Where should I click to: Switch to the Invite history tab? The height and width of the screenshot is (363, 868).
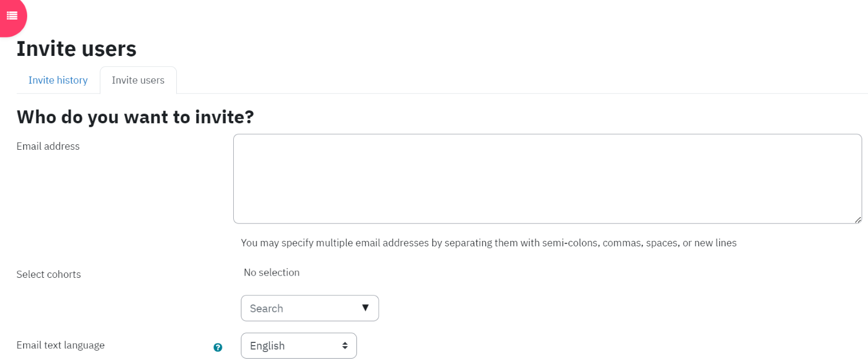click(58, 80)
